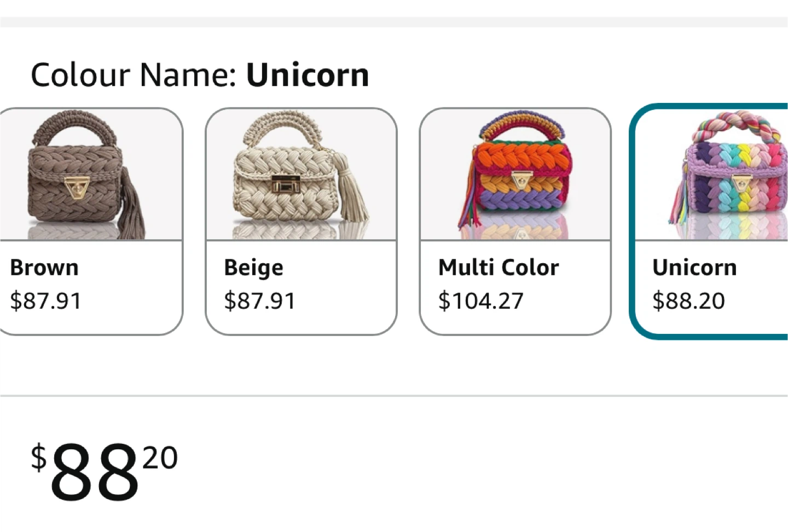
Task: Click the superscript 20 cents in main price
Action: pyautogui.click(x=160, y=458)
